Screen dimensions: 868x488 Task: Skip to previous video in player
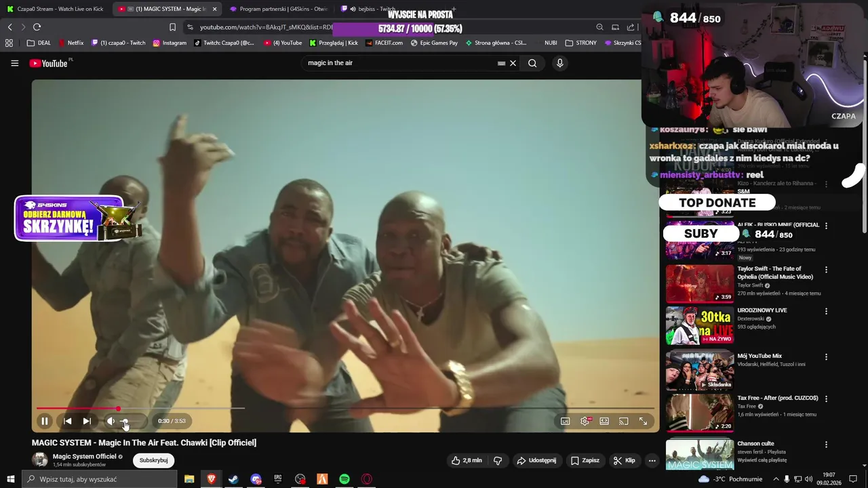point(67,421)
